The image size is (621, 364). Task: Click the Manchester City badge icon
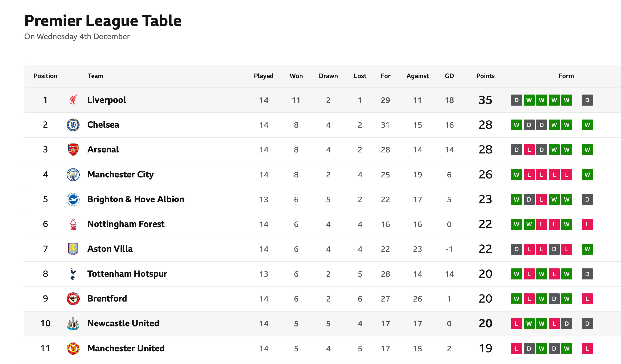[73, 175]
